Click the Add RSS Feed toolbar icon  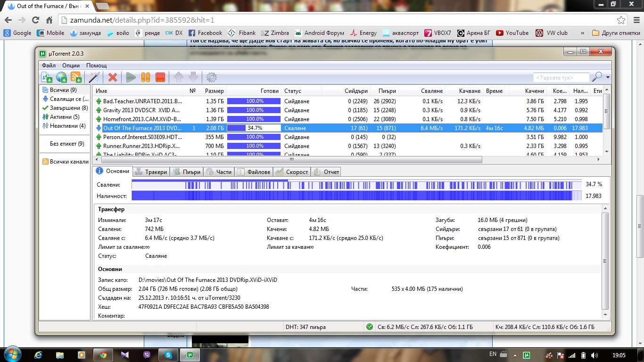76,77
